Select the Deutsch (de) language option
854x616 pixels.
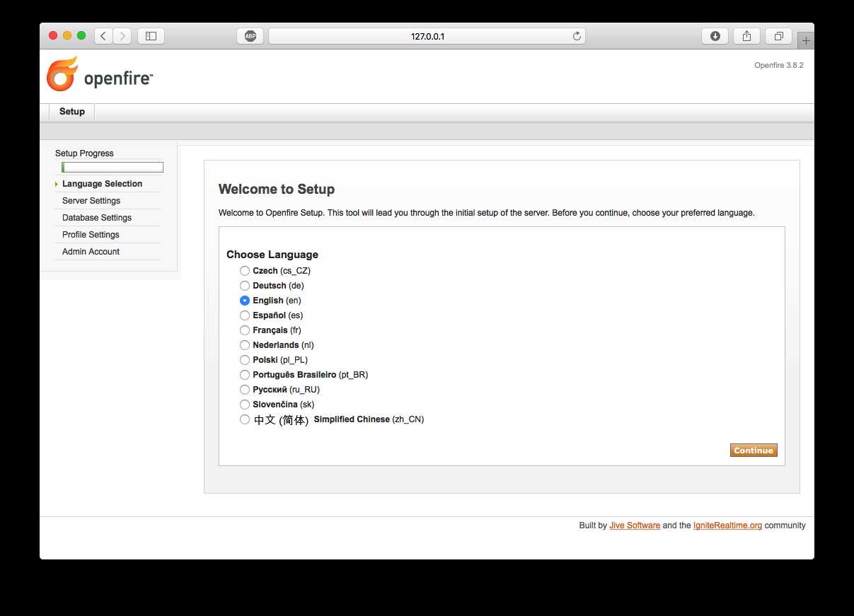[x=245, y=286]
